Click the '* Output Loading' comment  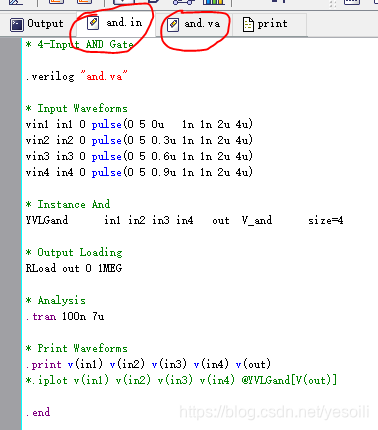(74, 252)
